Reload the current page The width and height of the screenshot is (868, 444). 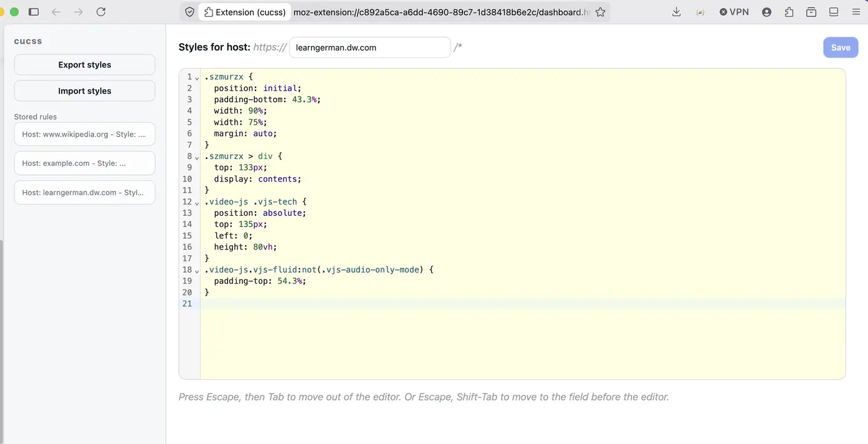click(x=101, y=12)
